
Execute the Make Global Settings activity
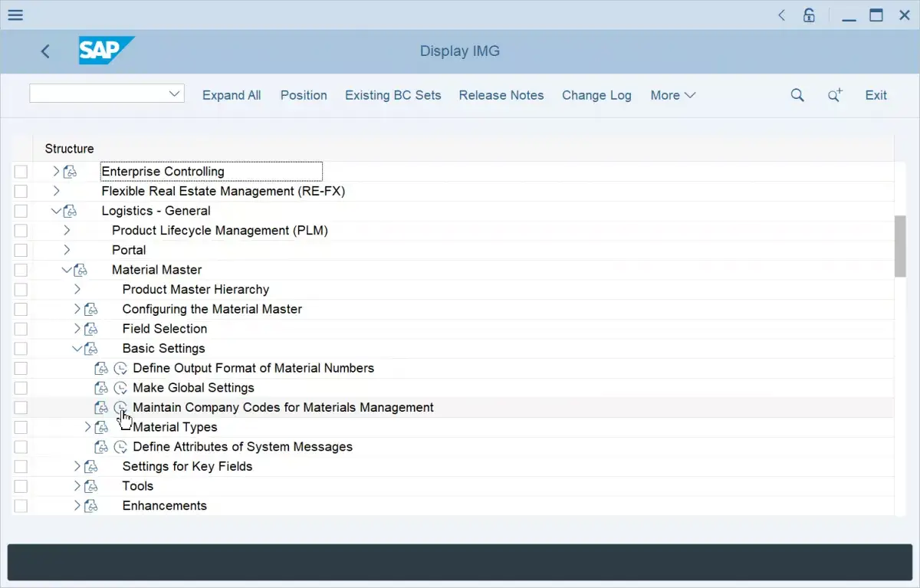pos(120,388)
